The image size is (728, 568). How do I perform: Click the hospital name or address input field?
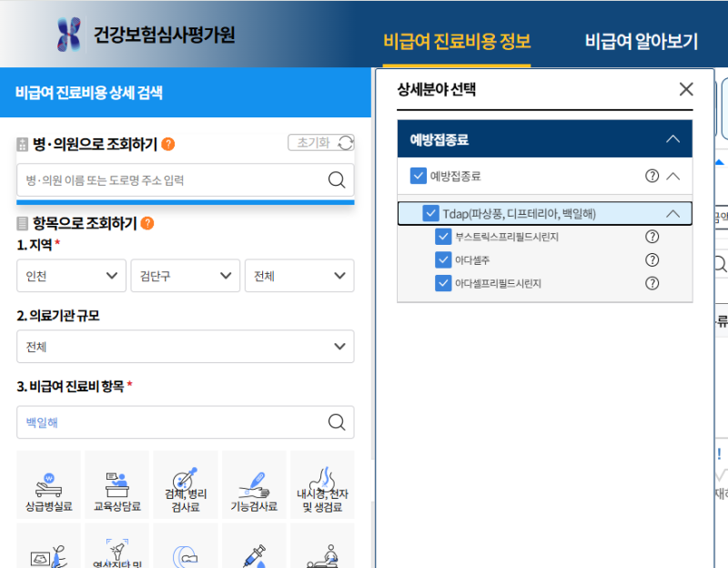coord(186,179)
